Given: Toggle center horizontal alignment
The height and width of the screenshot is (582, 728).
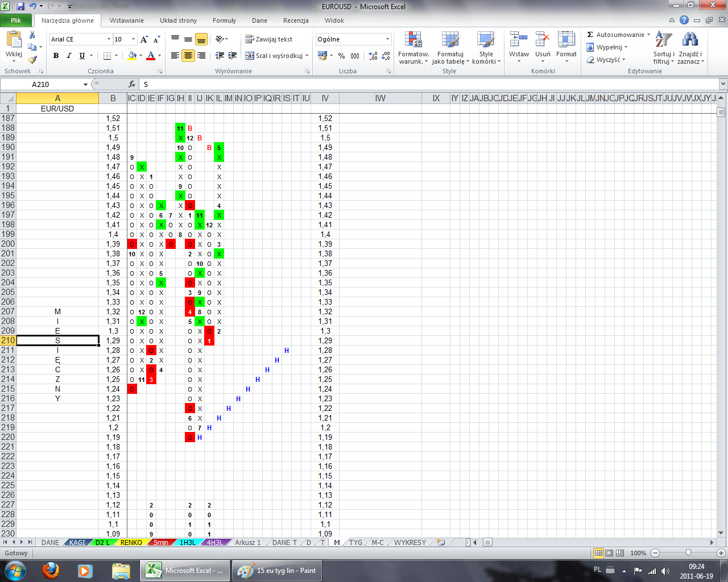Looking at the screenshot, I should (x=188, y=56).
